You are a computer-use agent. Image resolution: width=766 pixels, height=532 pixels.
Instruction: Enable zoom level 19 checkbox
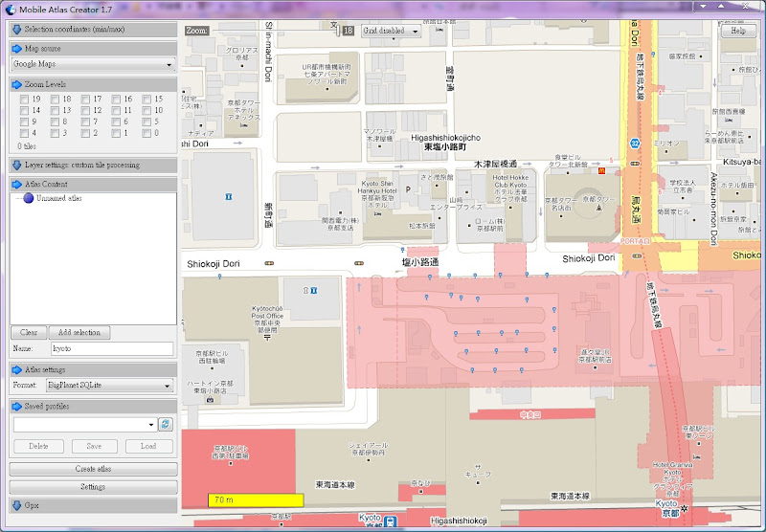(x=24, y=100)
